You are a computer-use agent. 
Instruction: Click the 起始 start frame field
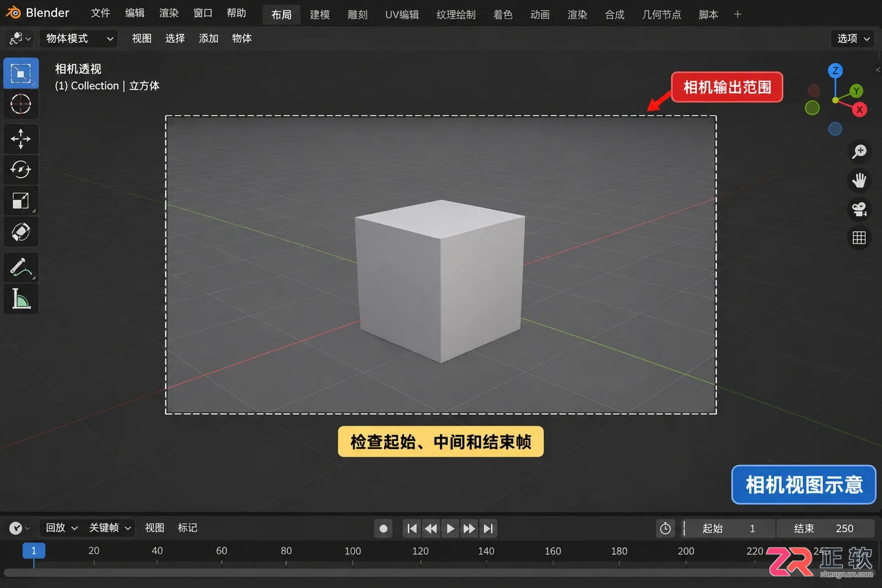pos(729,529)
